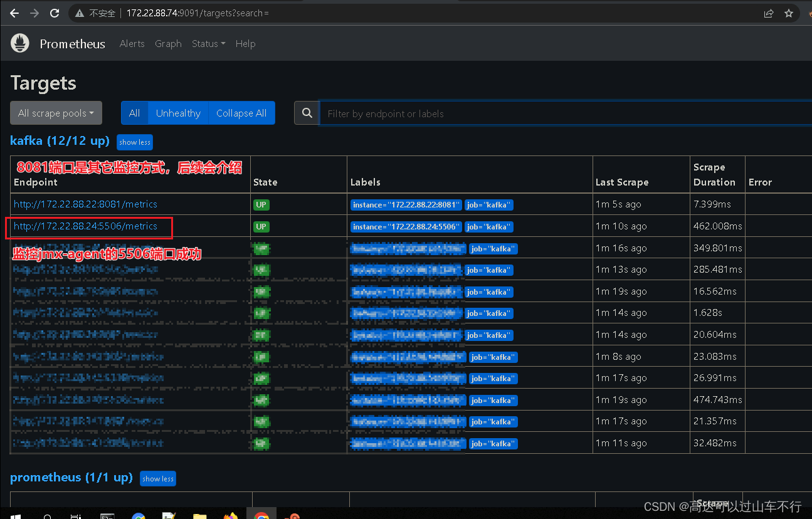Click the UP badge for the 5506 endpoint
This screenshot has height=519, width=812.
[x=261, y=226]
